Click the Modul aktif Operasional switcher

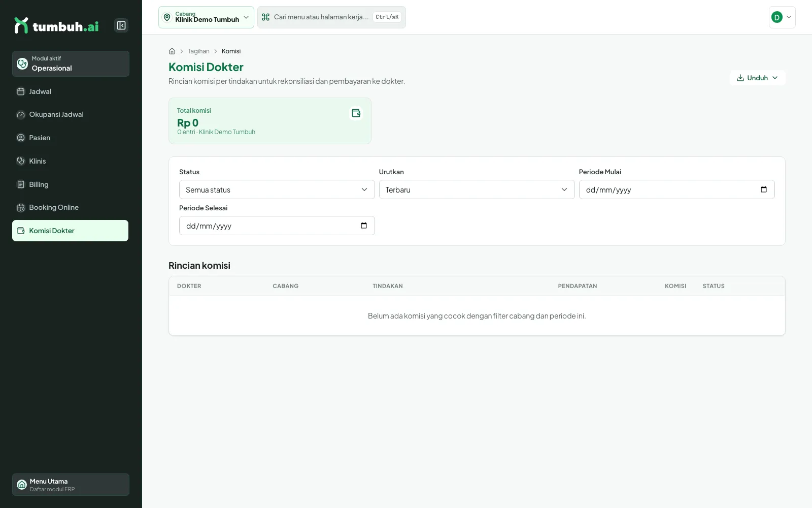pos(71,63)
